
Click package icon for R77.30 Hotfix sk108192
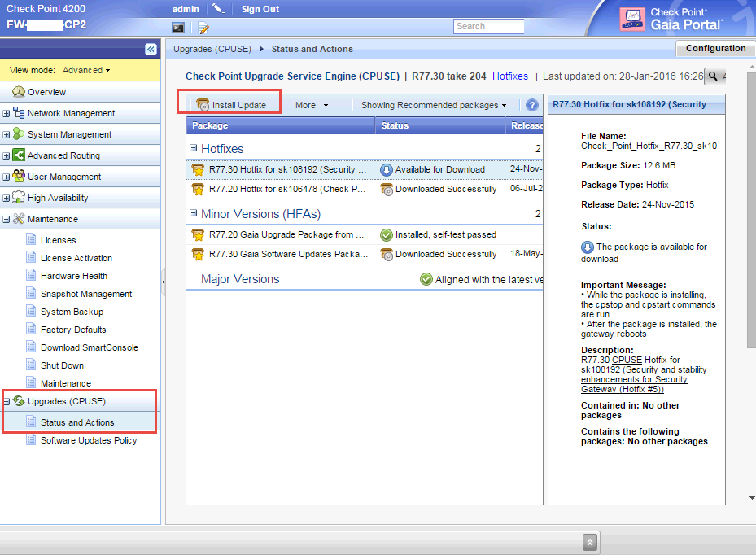[x=198, y=170]
